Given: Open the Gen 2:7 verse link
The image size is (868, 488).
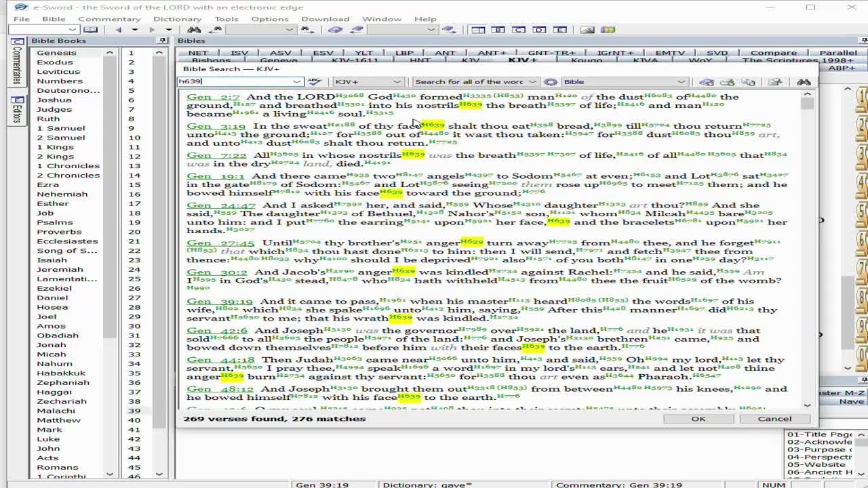Looking at the screenshot, I should coord(213,97).
